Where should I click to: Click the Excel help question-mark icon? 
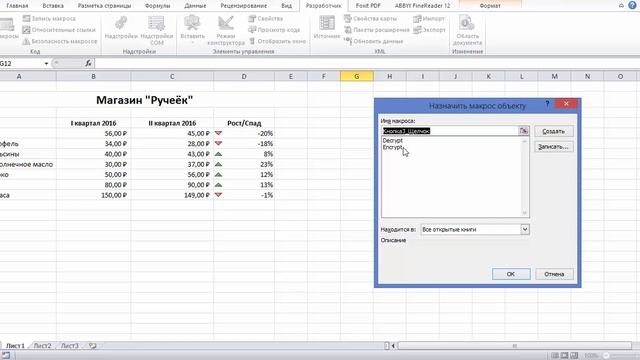[632, 5]
